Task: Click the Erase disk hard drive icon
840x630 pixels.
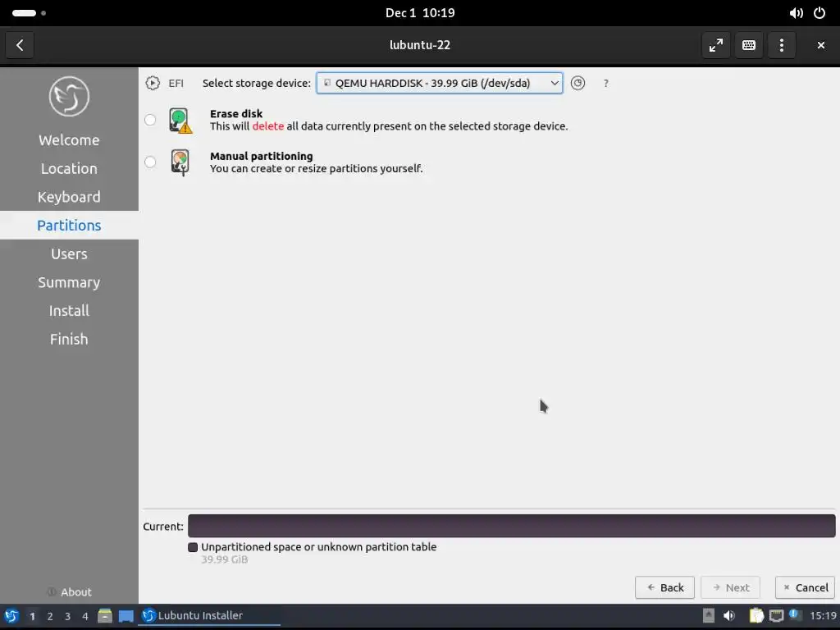Action: pos(180,120)
